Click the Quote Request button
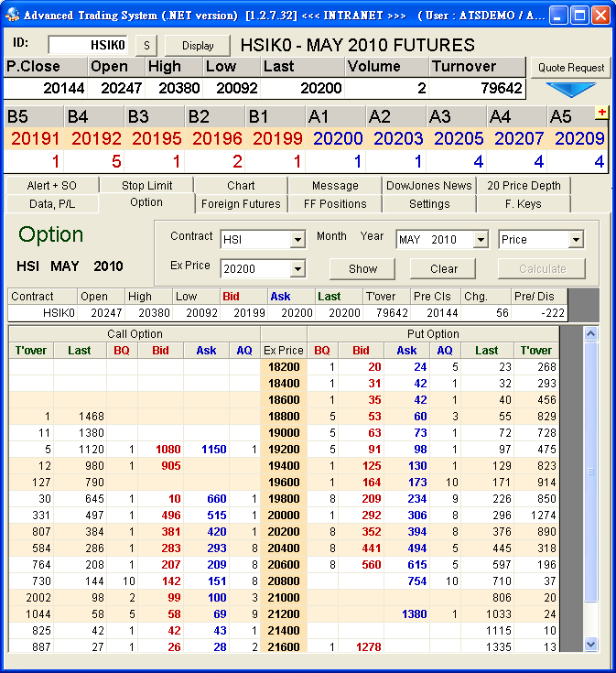The width and height of the screenshot is (616, 673). (570, 68)
